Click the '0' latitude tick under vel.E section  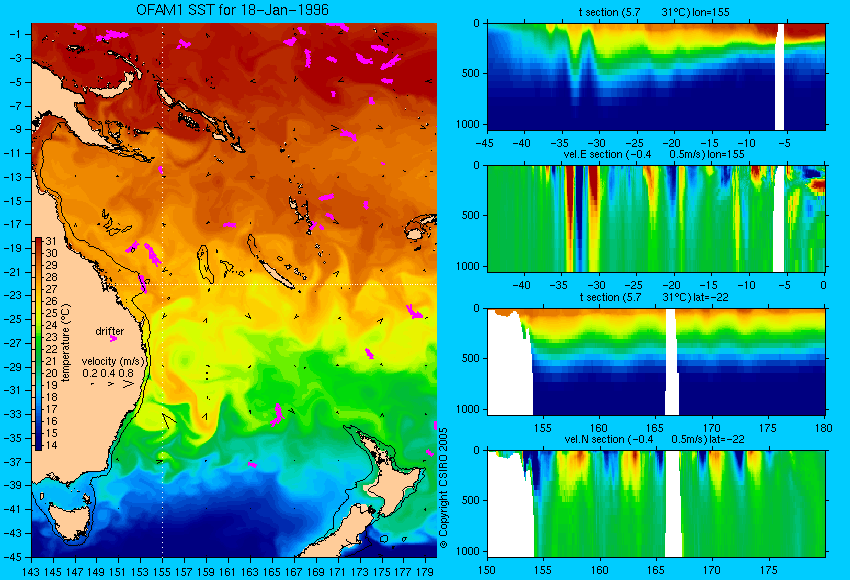pos(823,285)
